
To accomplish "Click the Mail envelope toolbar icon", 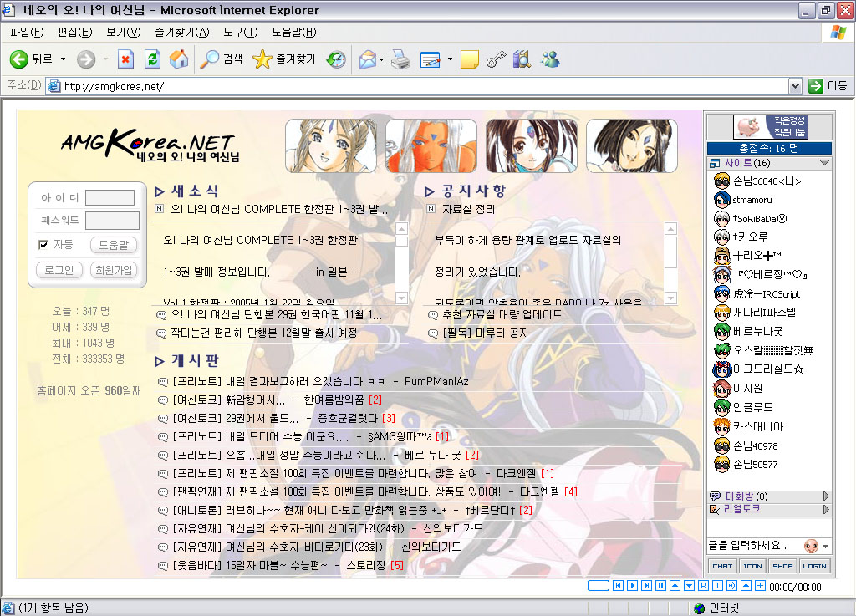I will pos(368,59).
